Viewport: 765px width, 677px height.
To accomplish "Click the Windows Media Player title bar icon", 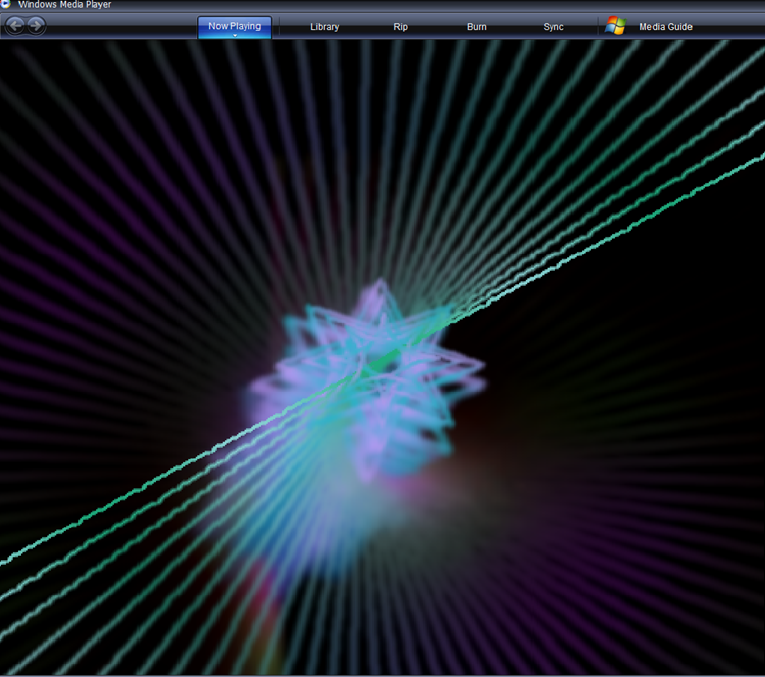I will [7, 4].
